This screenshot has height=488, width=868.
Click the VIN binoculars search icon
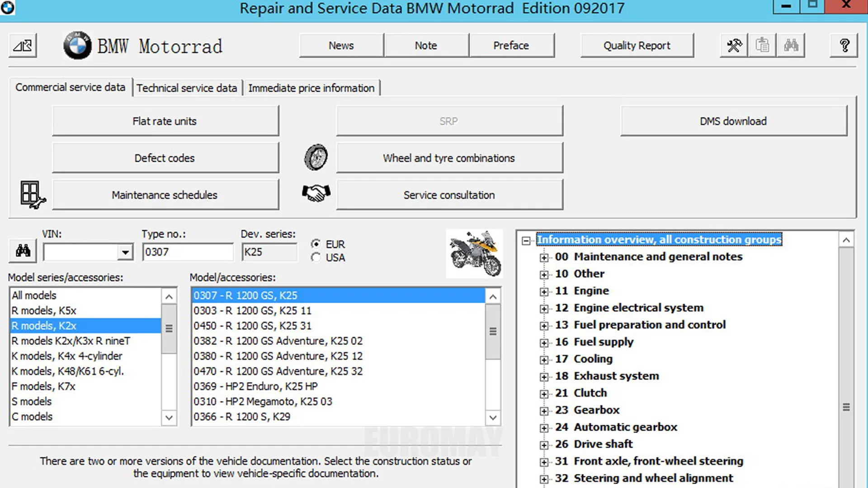(23, 250)
